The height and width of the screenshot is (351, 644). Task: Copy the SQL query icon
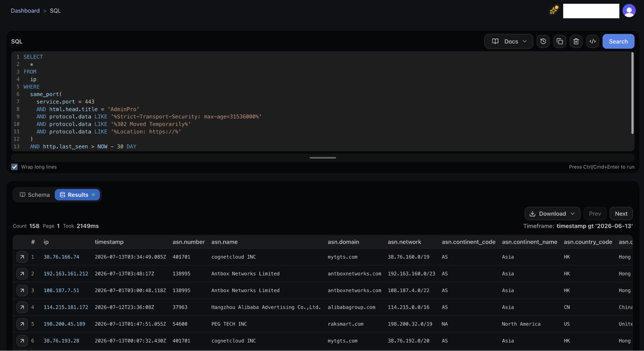click(560, 42)
